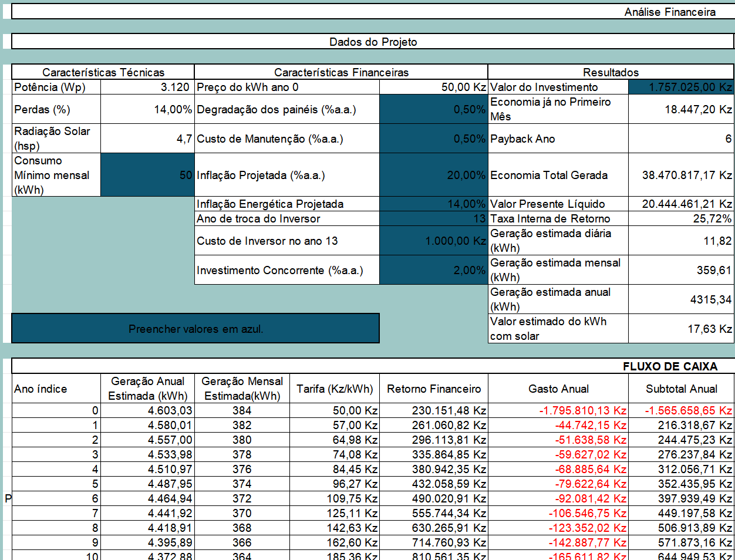Click the Preencher valores em azul box
This screenshot has width=735, height=560.
point(195,329)
